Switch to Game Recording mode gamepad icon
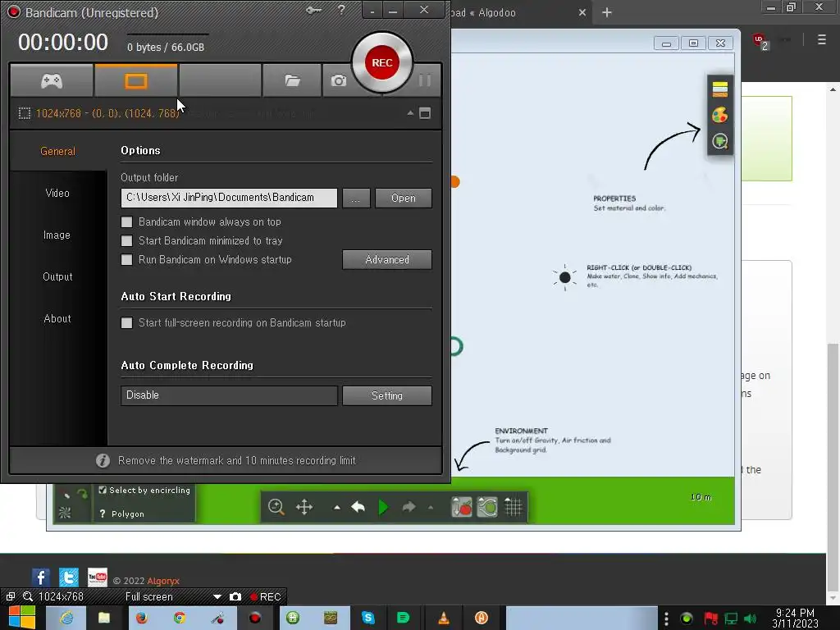Image resolution: width=840 pixels, height=630 pixels. coord(52,81)
